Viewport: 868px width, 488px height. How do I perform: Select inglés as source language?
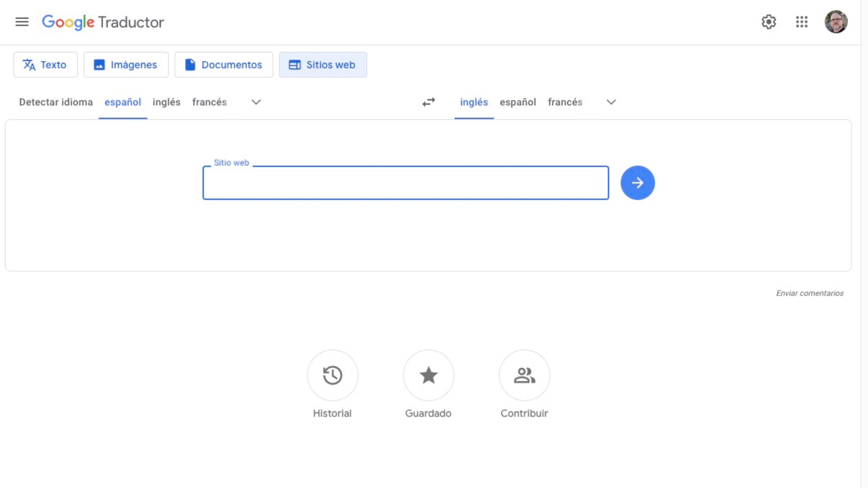[x=166, y=102]
